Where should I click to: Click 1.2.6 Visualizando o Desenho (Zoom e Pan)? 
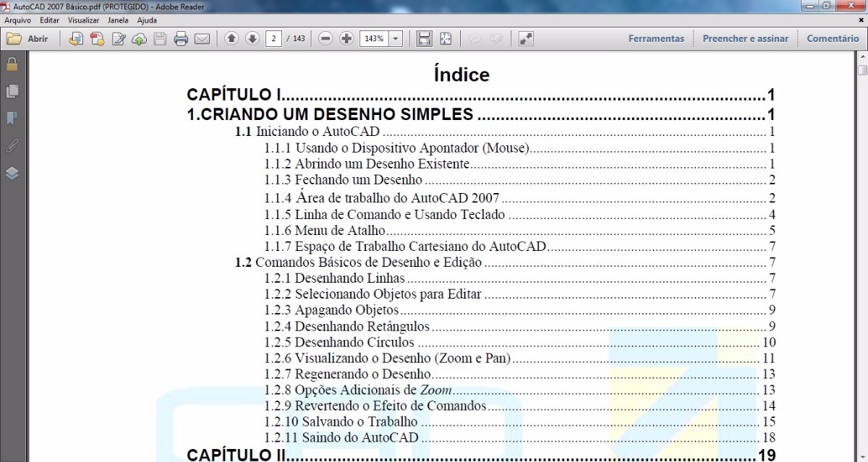tap(520, 359)
